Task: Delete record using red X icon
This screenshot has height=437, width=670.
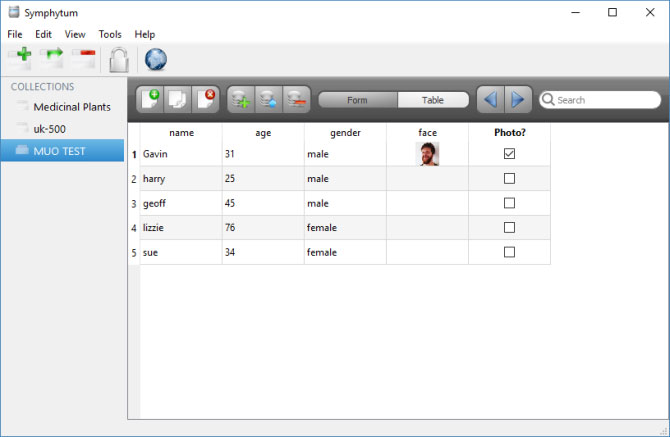Action: pyautogui.click(x=204, y=99)
